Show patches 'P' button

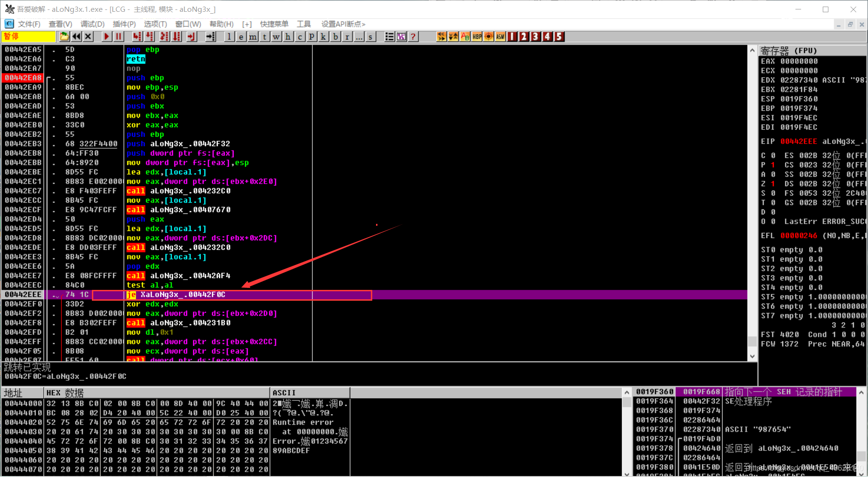(x=311, y=36)
